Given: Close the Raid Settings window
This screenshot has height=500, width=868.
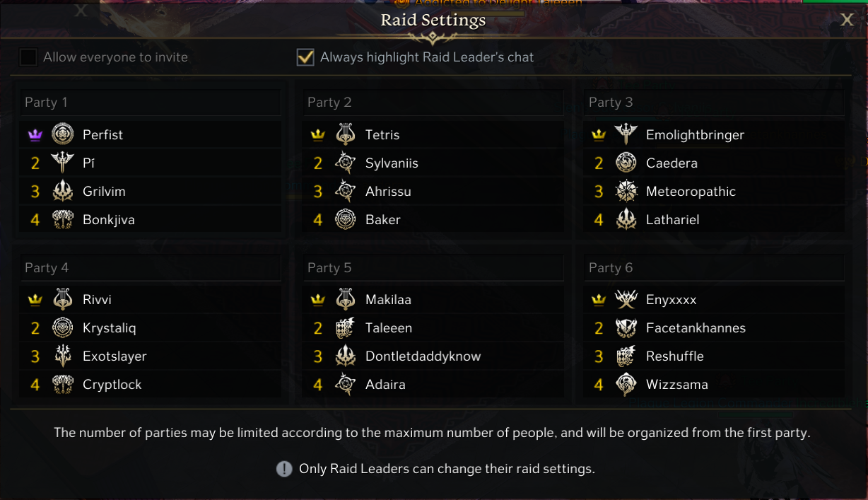Looking at the screenshot, I should click(847, 20).
